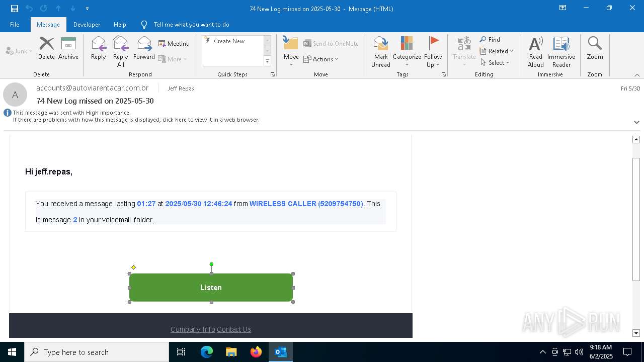Reply with a Meeting
Image resolution: width=644 pixels, height=362 pixels.
click(x=174, y=44)
